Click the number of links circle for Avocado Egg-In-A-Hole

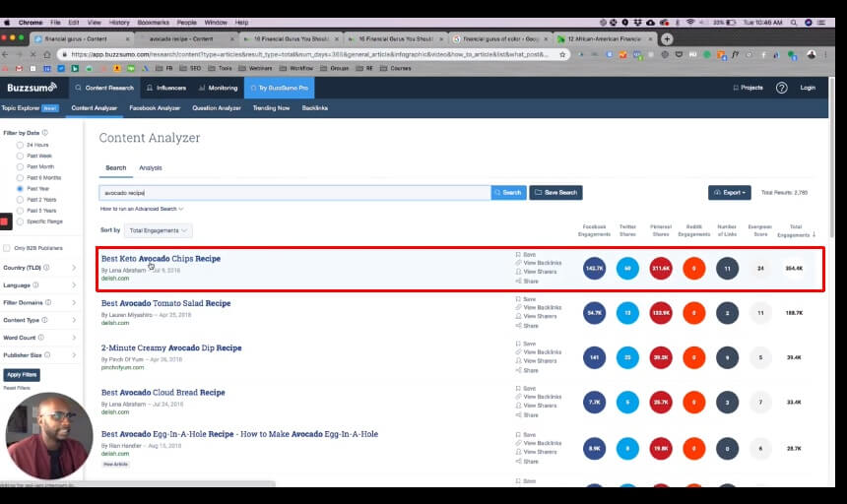click(727, 449)
